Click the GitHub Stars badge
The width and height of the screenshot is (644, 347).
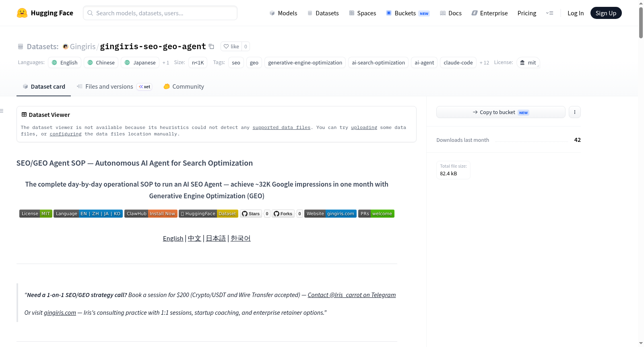(x=251, y=214)
